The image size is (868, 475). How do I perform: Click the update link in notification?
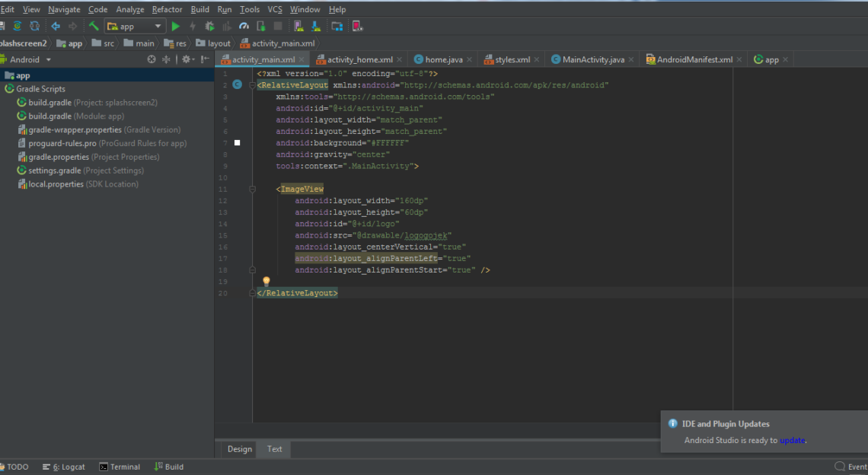pos(792,441)
